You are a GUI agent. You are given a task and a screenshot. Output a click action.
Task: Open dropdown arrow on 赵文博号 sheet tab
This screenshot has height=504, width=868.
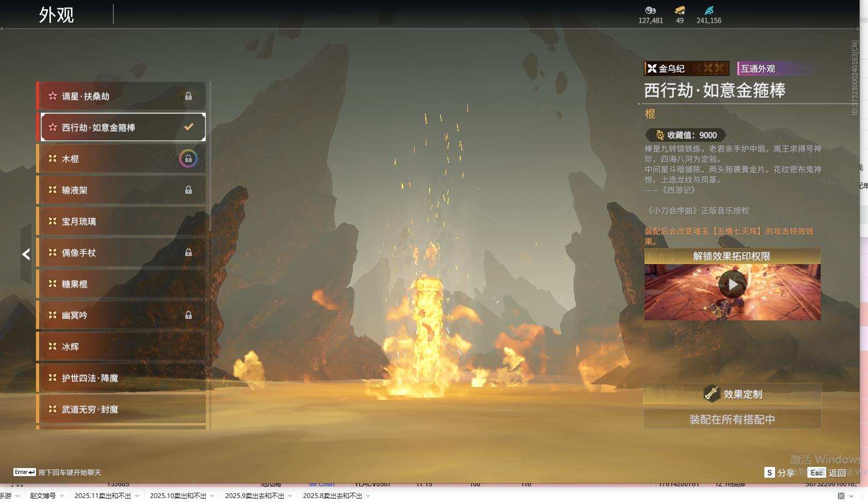click(62, 495)
